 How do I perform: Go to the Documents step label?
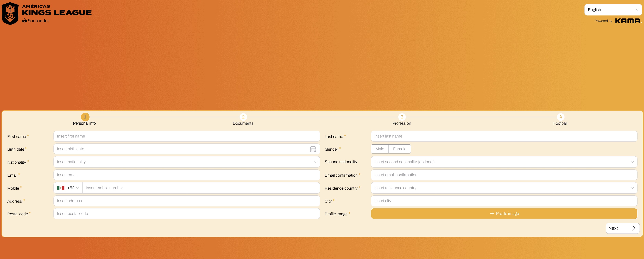pyautogui.click(x=243, y=123)
